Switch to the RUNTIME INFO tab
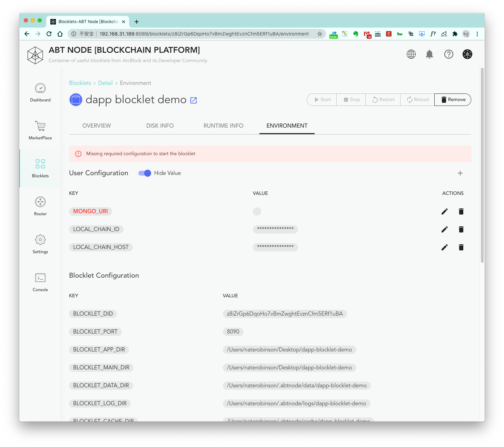 [224, 126]
